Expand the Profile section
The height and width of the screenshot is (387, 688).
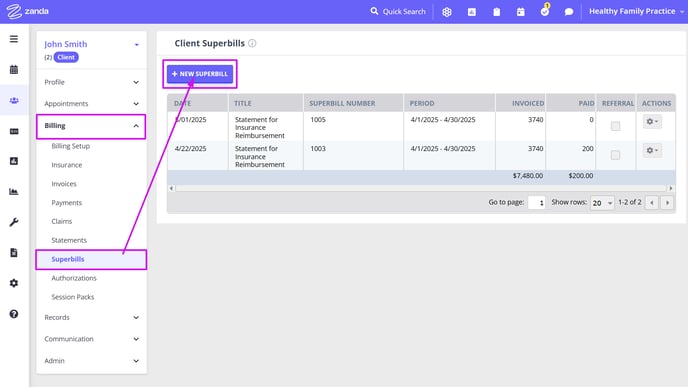[91, 82]
